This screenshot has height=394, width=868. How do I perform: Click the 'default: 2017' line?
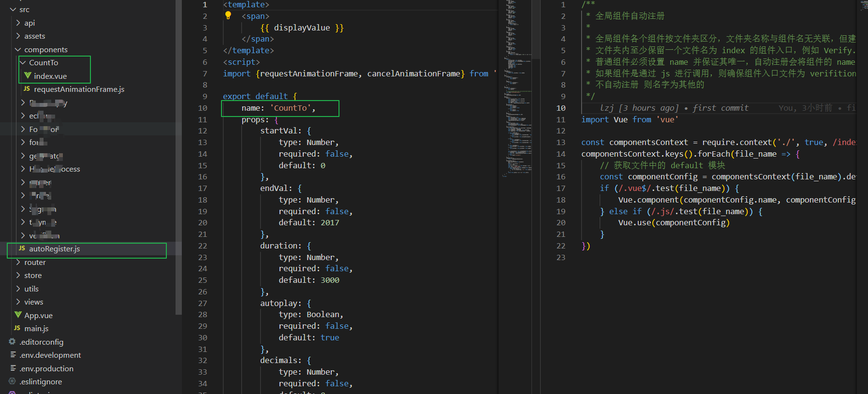tap(309, 223)
